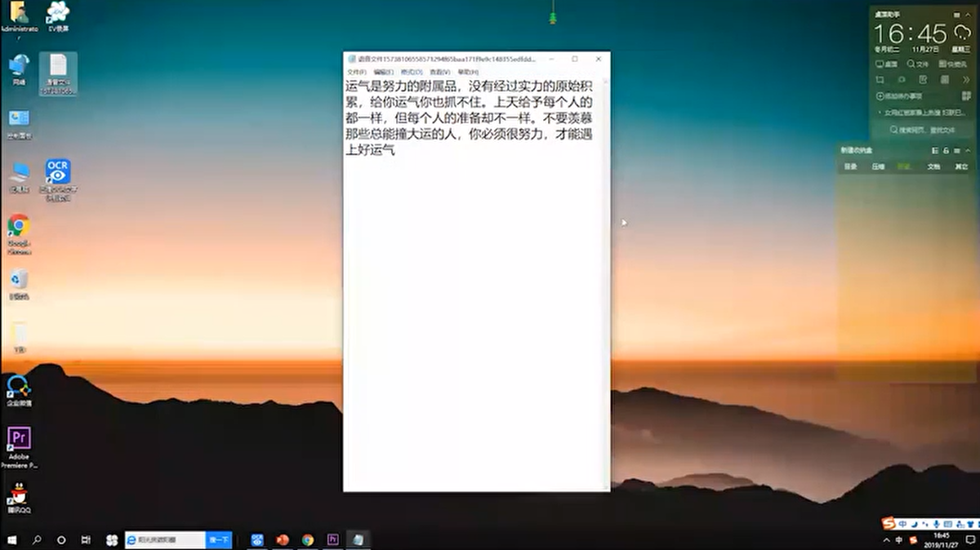Select the blank white file desktop icon
980x550 pixels.
[x=20, y=338]
